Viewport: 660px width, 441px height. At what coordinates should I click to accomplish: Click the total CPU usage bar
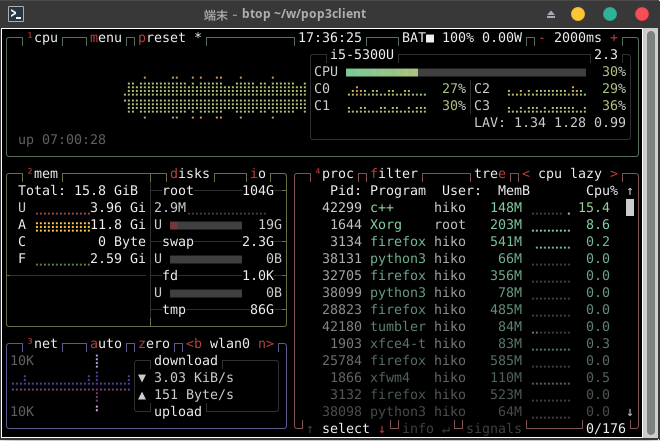coord(466,72)
